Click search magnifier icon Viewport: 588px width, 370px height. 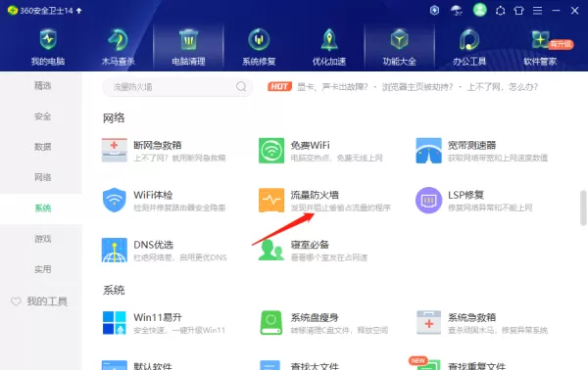pos(241,87)
